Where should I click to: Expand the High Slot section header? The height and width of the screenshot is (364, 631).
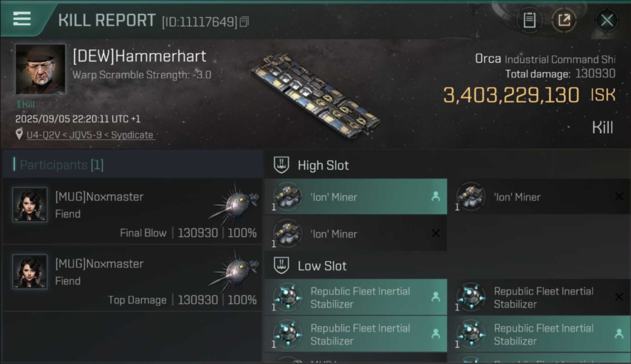click(x=323, y=165)
